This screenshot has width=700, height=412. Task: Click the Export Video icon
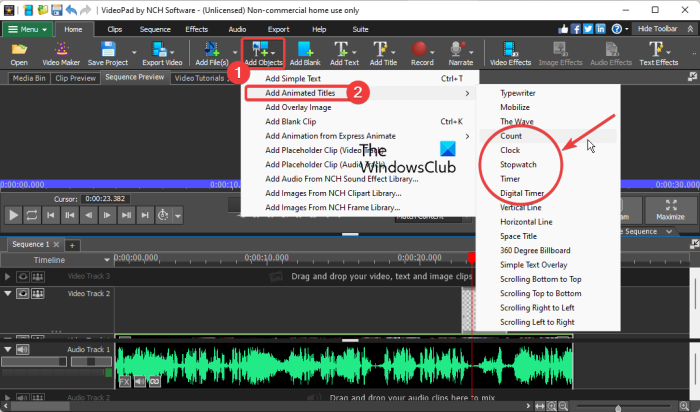[x=164, y=51]
